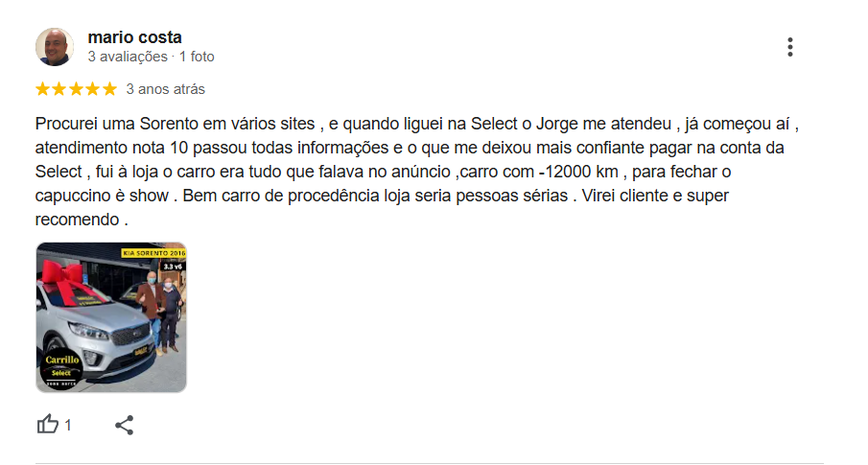Viewport: 868px width, 465px height.
Task: Click the '1 foto' reviewer stats text
Action: coord(197,57)
